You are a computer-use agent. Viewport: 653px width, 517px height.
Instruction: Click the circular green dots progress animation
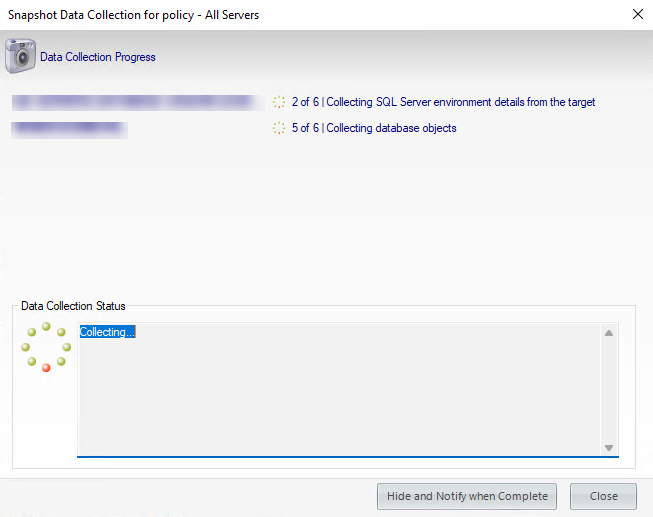coord(46,347)
